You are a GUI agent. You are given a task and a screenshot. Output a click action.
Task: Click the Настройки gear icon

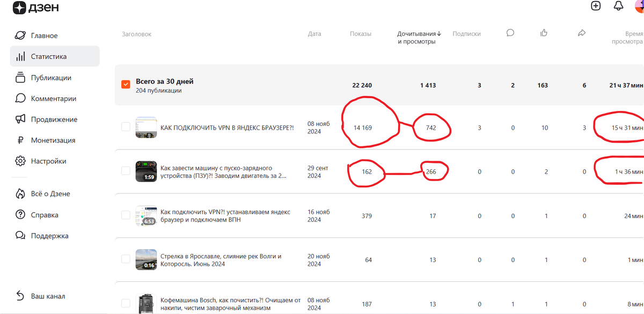coord(20,161)
